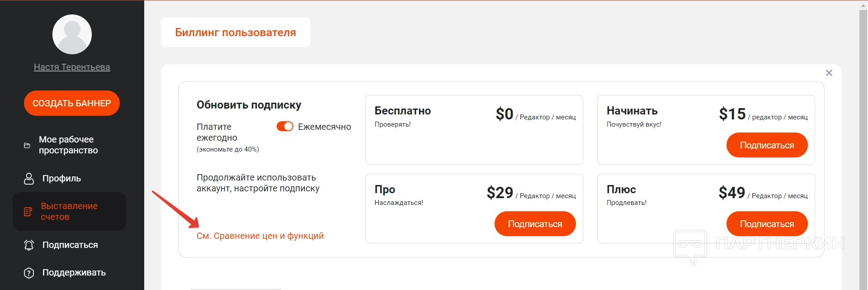Open См. Сравнение цен и функций link

260,236
